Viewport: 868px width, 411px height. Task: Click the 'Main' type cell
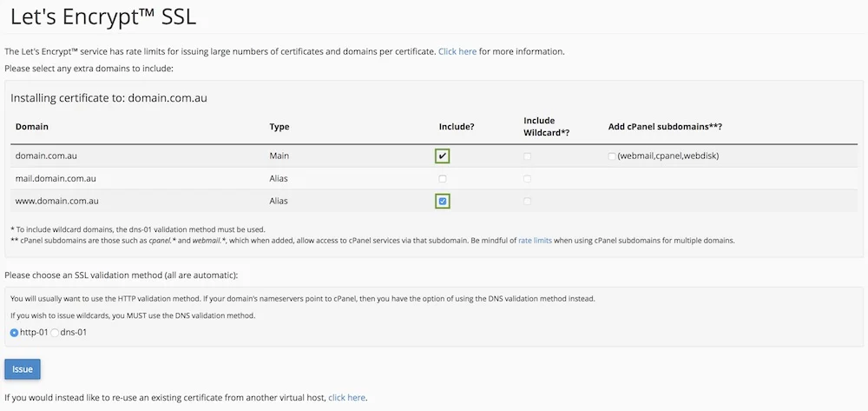tap(279, 156)
